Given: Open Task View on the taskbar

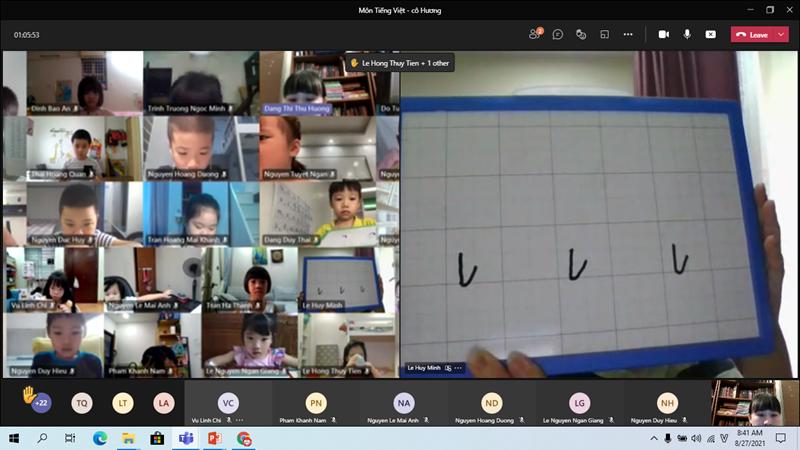Looking at the screenshot, I should (70, 438).
